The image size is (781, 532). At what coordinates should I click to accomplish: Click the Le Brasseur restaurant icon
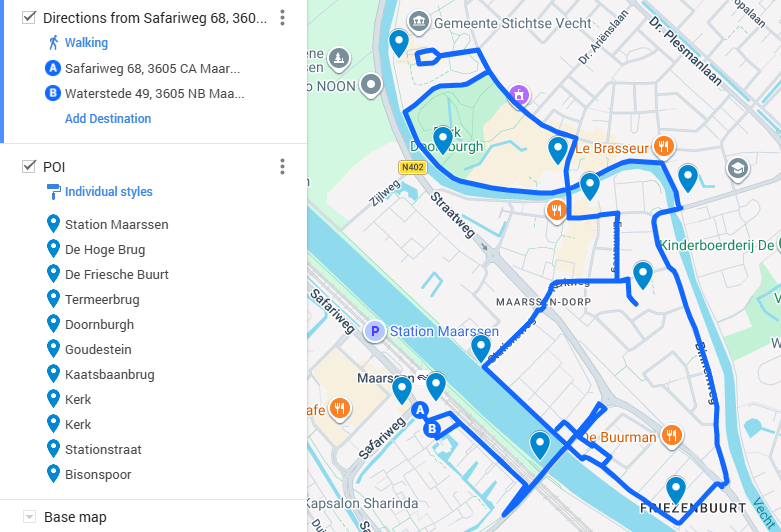[x=663, y=147]
